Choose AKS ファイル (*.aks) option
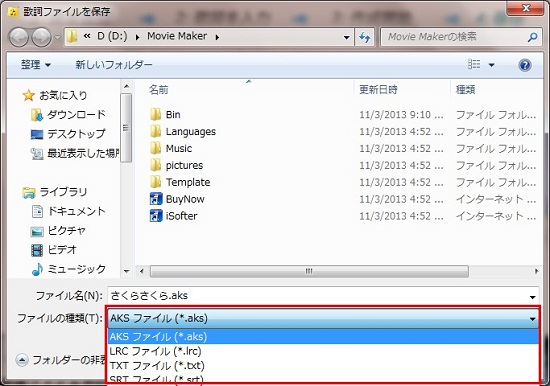550x386 pixels. tap(323, 337)
